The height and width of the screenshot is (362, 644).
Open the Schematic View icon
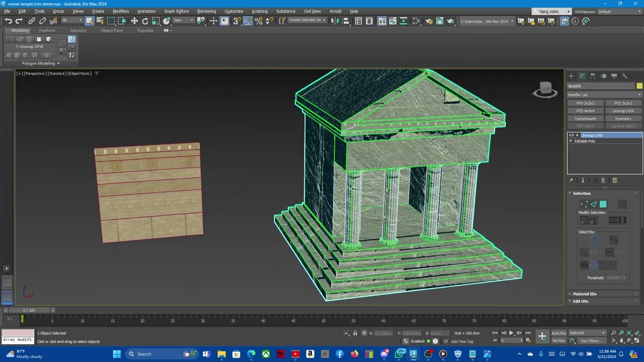[x=416, y=21]
